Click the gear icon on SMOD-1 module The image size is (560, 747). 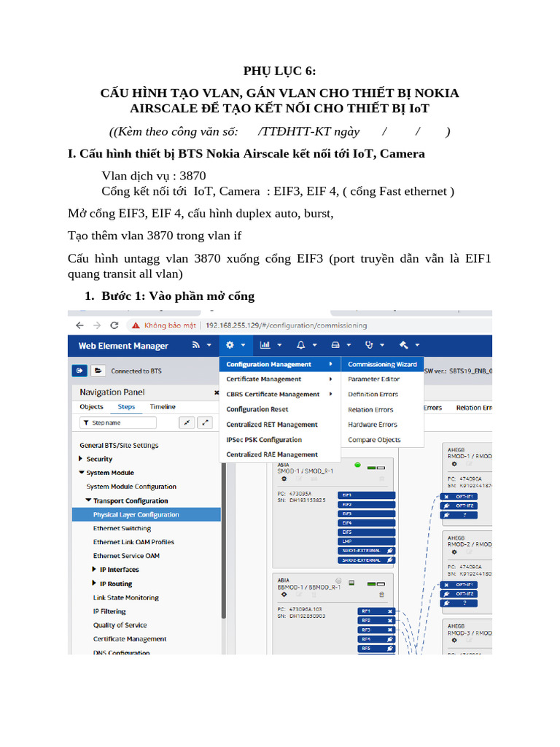tap(284, 479)
